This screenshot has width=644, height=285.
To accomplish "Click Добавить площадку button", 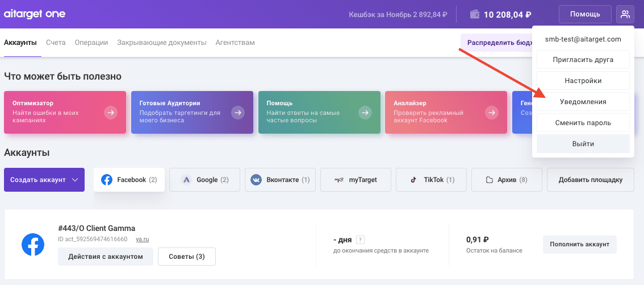I will [591, 180].
